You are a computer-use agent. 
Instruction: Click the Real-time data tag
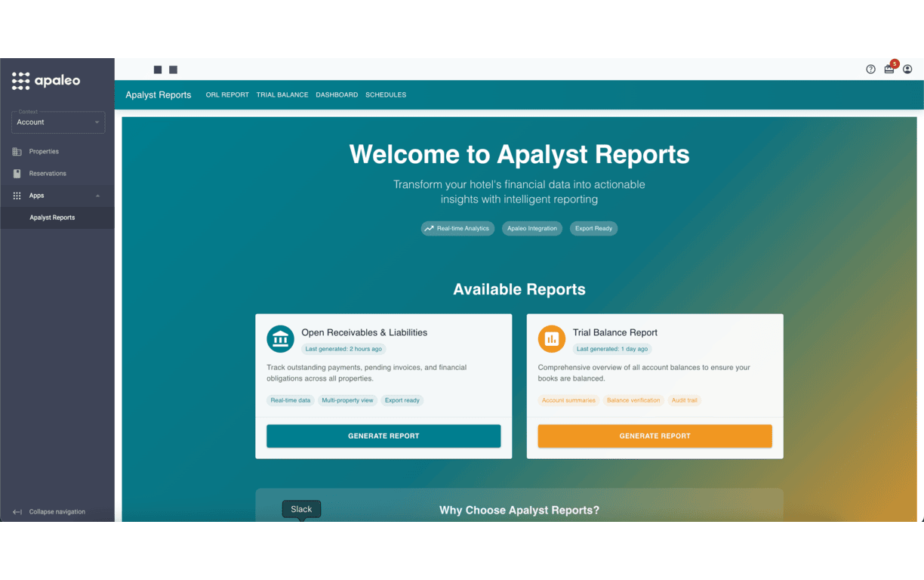291,400
